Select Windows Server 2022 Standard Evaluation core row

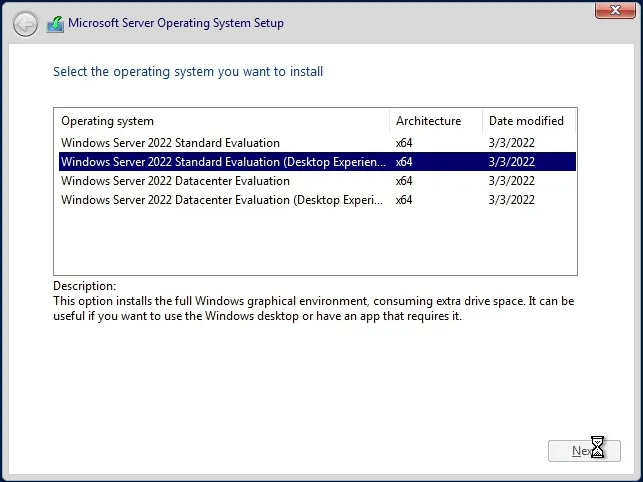(x=317, y=143)
